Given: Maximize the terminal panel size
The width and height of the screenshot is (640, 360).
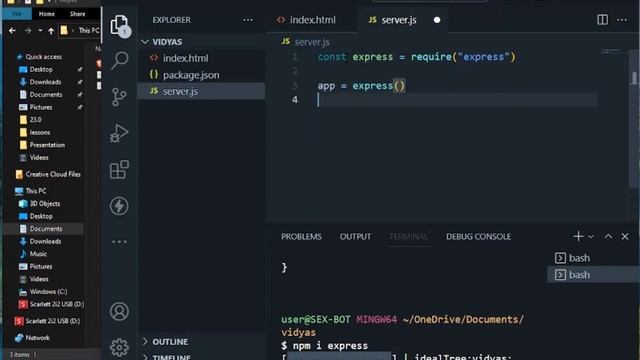Looking at the screenshot, I should [608, 236].
